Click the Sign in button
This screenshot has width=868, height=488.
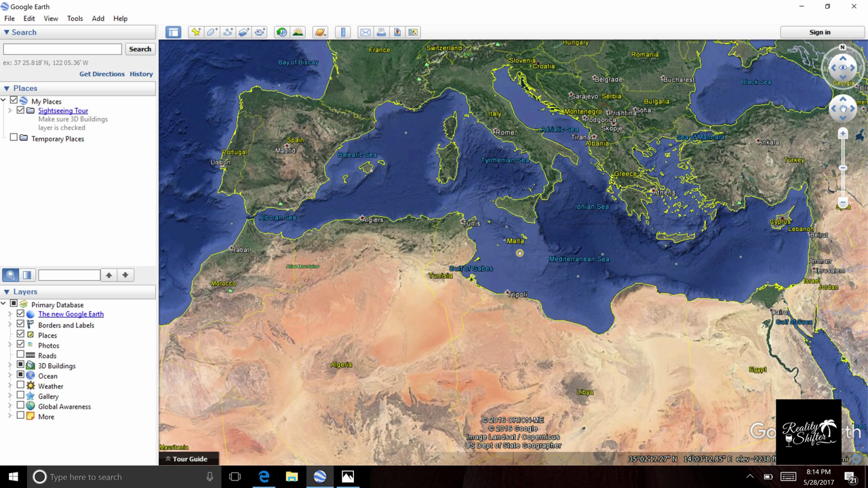[x=819, y=33]
